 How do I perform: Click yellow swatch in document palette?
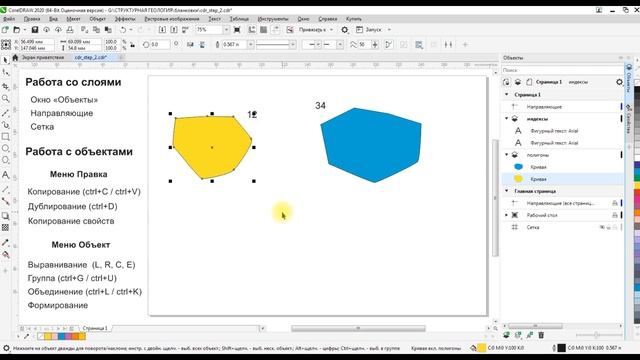[x=48, y=336]
